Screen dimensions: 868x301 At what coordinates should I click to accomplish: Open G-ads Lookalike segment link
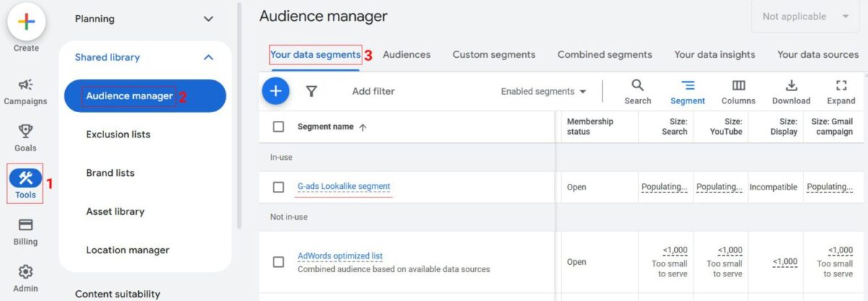344,187
